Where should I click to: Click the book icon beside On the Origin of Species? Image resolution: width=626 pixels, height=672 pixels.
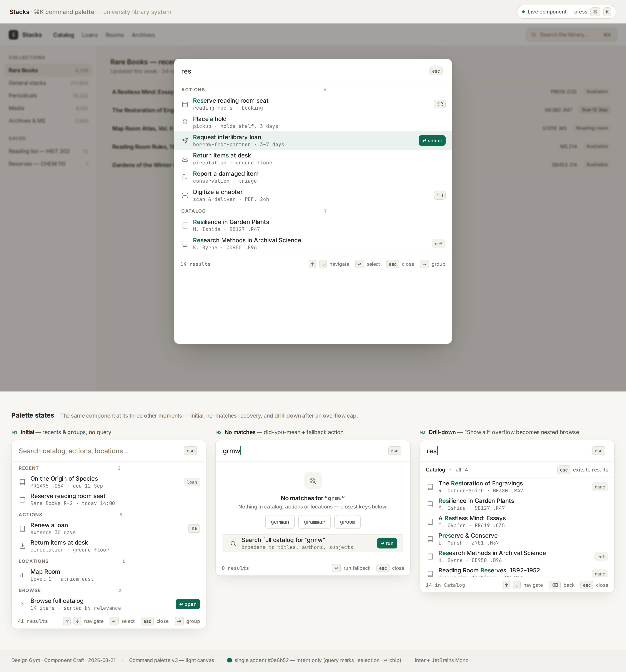[x=22, y=482]
